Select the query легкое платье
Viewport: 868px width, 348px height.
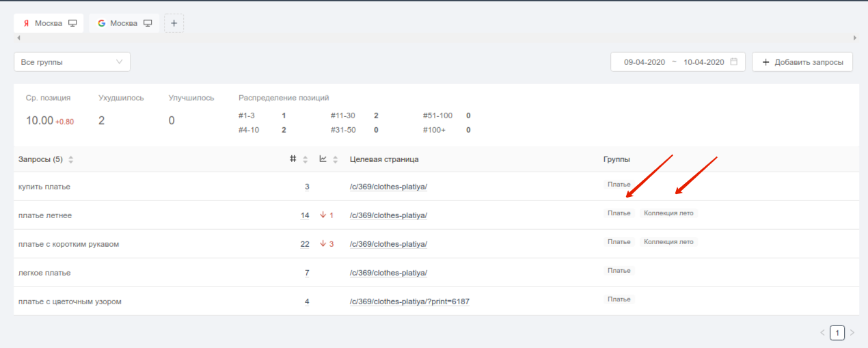[x=44, y=273]
